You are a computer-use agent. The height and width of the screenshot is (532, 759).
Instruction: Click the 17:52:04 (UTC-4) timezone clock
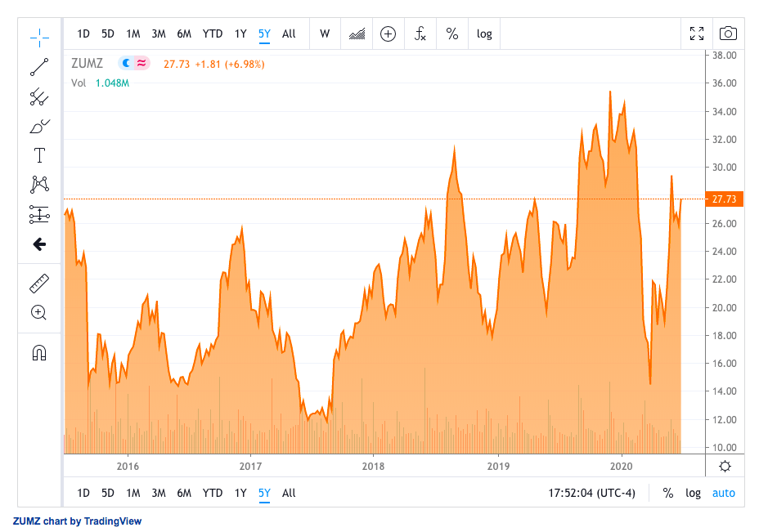[591, 493]
